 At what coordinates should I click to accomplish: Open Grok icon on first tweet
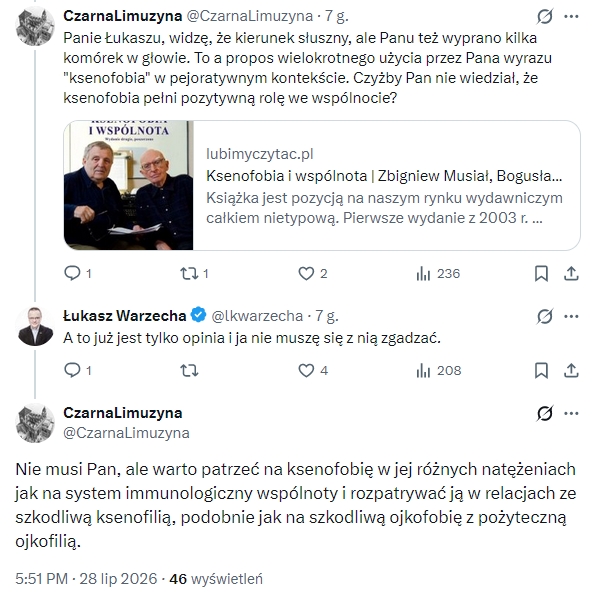click(545, 16)
